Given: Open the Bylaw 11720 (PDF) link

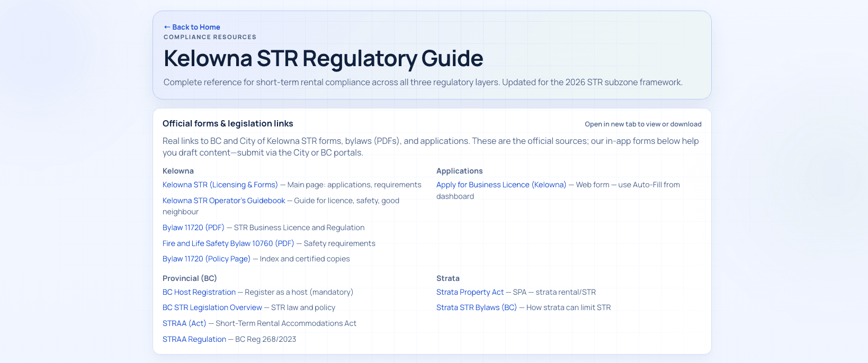Looking at the screenshot, I should click(193, 228).
